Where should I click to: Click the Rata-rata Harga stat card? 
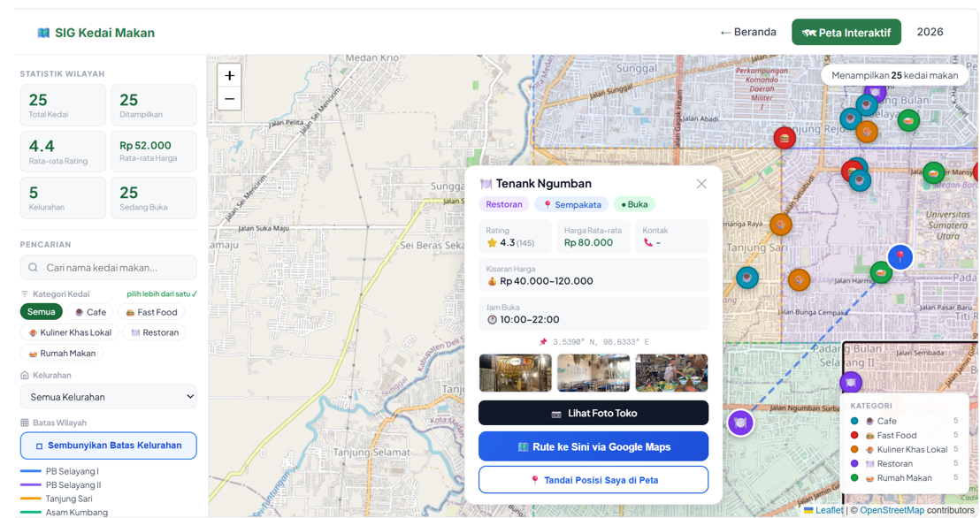(x=154, y=152)
